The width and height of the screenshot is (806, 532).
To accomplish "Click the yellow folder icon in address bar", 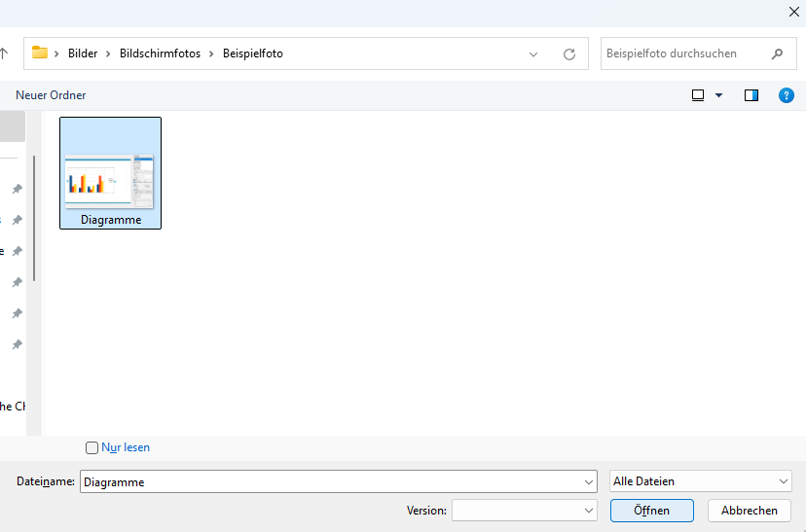I will click(x=40, y=53).
